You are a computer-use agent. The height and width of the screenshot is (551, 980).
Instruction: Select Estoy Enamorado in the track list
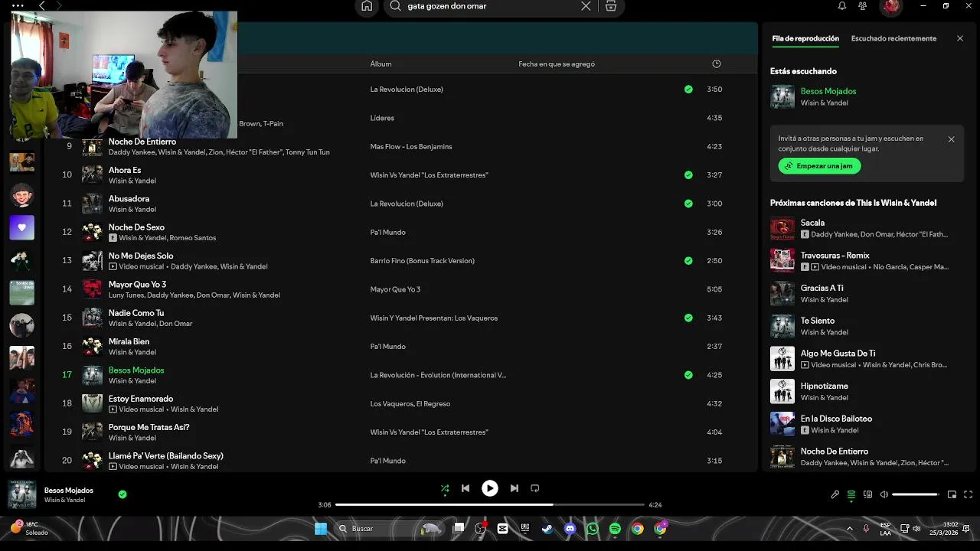point(141,399)
